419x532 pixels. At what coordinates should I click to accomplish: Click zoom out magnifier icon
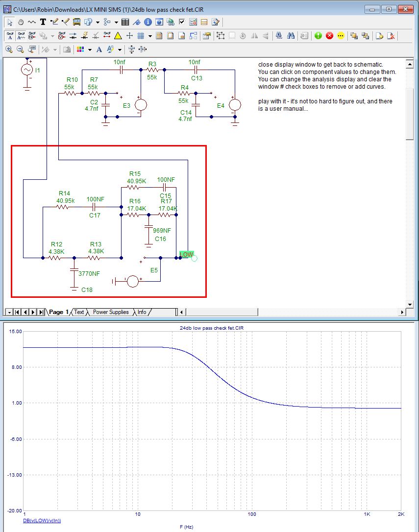coord(20,49)
